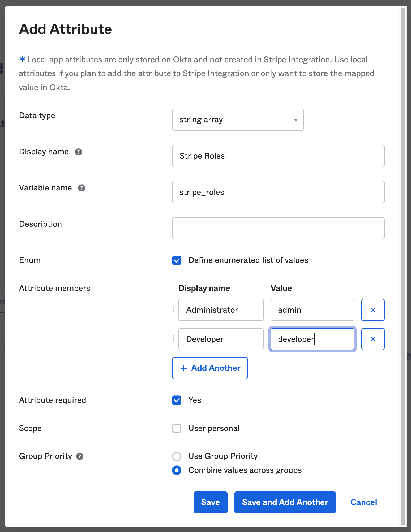Click the drag handle beside Developer
411x532 pixels.
[174, 338]
